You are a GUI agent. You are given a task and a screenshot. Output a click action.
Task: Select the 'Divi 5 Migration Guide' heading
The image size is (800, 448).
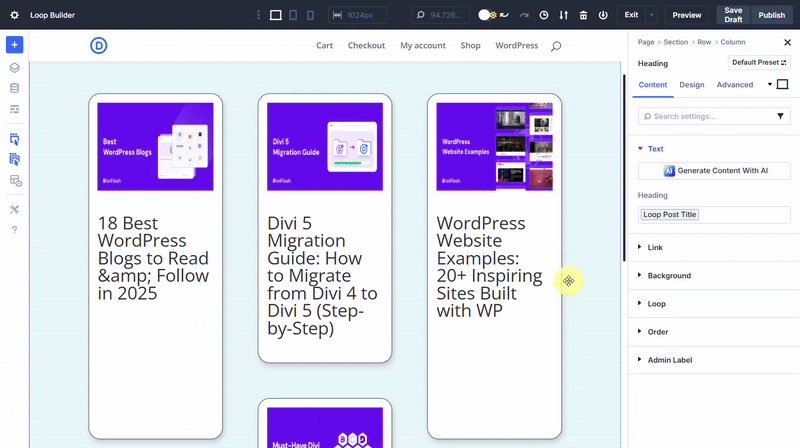click(x=322, y=276)
